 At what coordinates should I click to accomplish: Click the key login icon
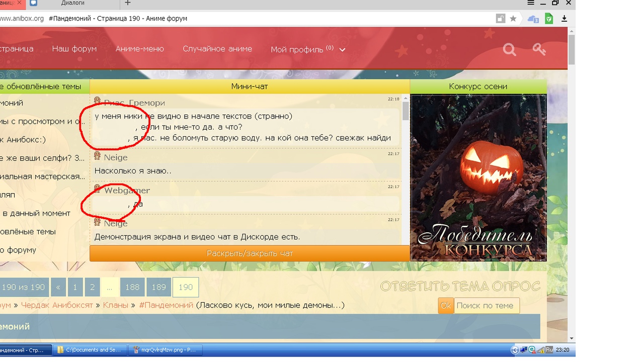539,49
